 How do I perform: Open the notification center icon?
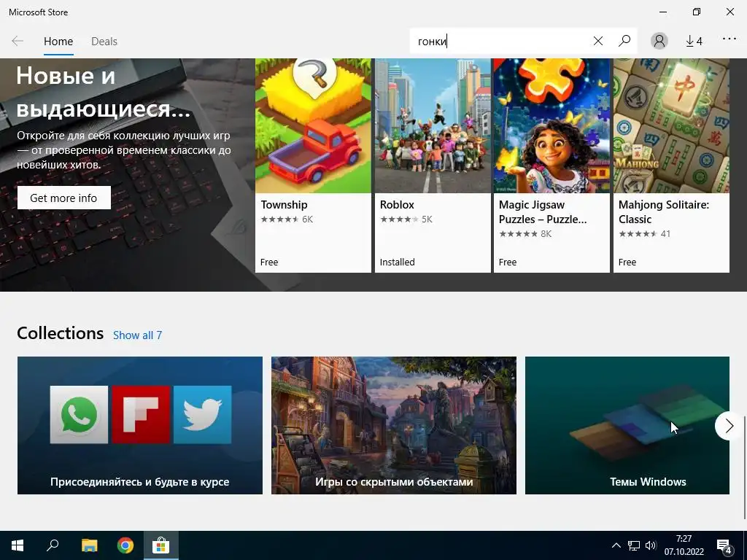[724, 545]
